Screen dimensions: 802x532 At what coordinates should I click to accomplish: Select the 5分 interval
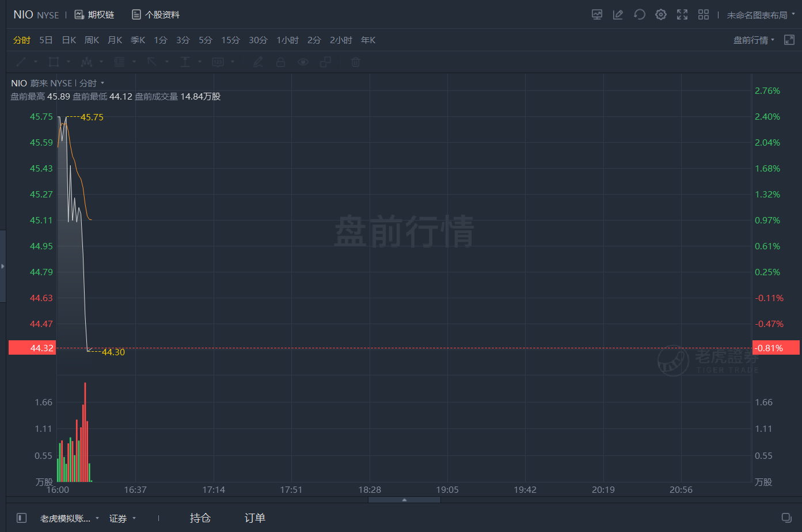tap(206, 40)
